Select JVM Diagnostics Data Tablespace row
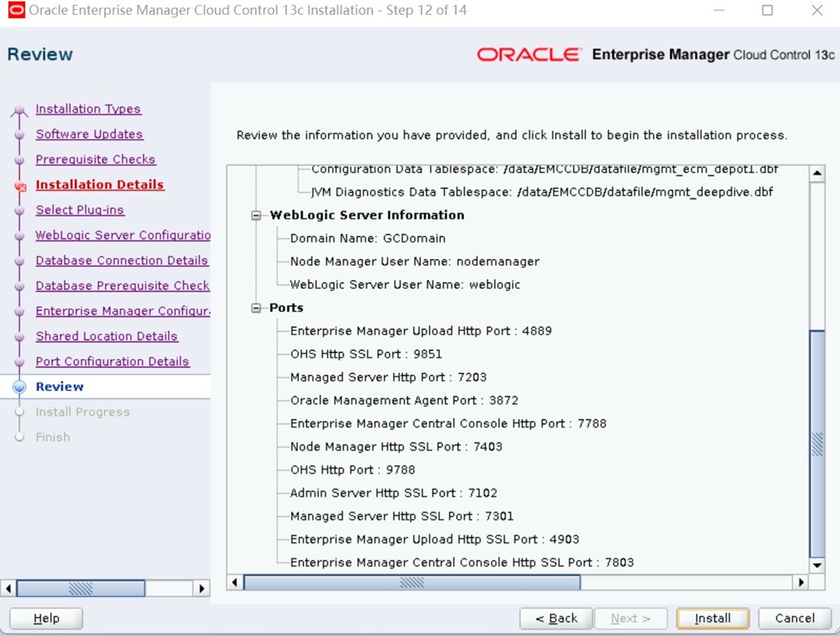This screenshot has width=840, height=636. [542, 191]
